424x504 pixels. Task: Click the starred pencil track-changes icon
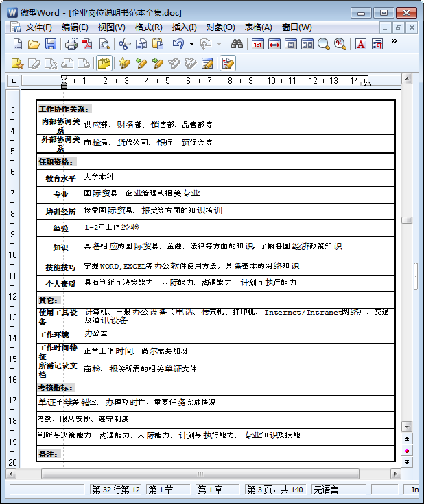124,63
